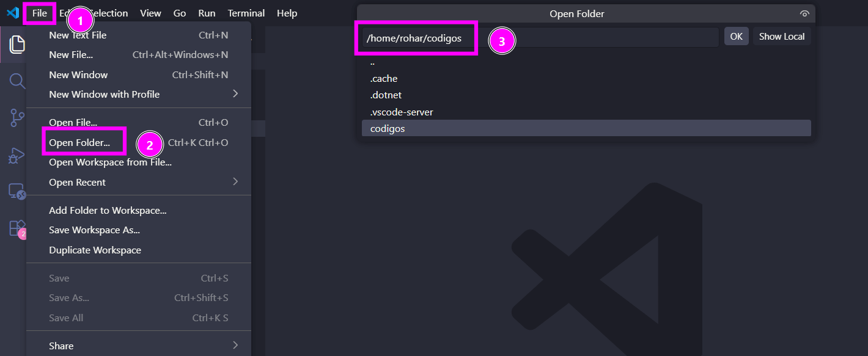
Task: Choose Open Folder... menu entry
Action: click(x=139, y=142)
